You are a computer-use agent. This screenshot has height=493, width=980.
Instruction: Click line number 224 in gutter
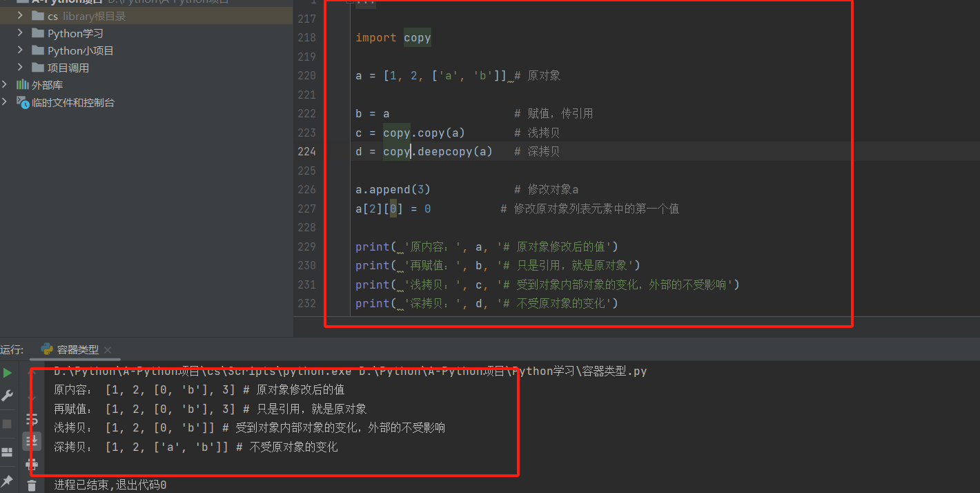point(306,151)
